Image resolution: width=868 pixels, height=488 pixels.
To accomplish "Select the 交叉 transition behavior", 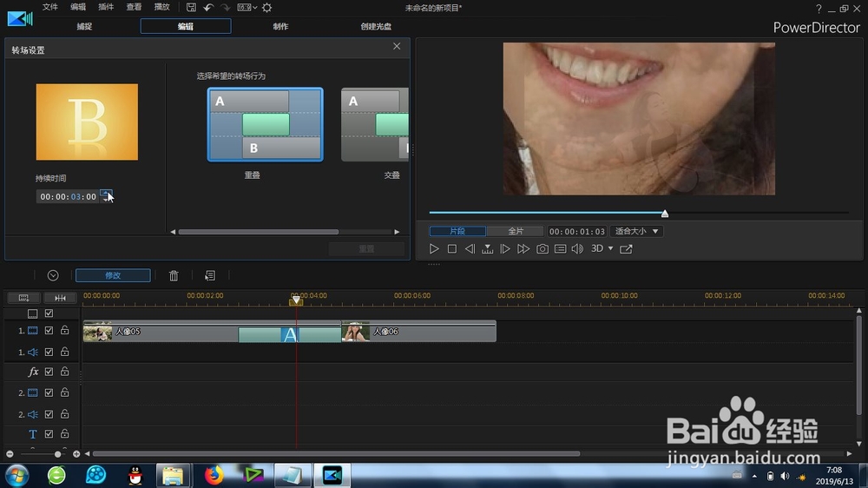I will point(375,125).
